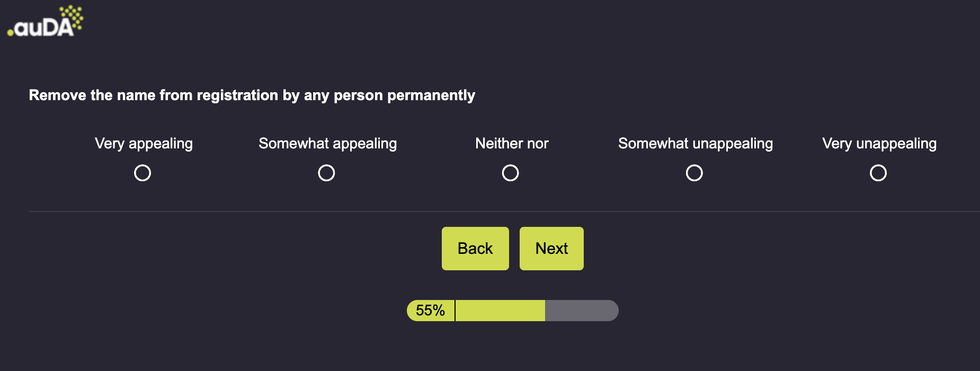This screenshot has width=980, height=371.
Task: Go back with the Back button
Action: click(475, 249)
